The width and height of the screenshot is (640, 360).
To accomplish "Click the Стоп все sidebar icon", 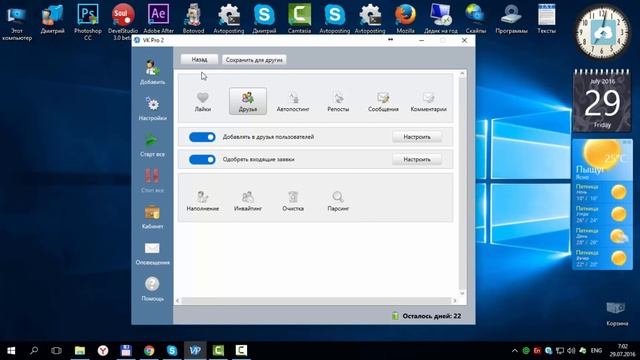I will point(152,180).
